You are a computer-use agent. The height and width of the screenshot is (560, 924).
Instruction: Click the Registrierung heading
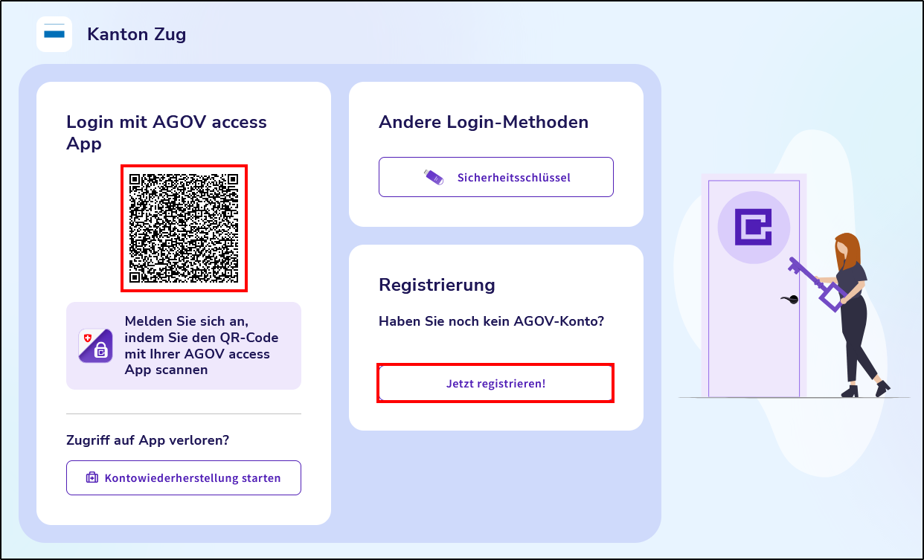tap(437, 285)
